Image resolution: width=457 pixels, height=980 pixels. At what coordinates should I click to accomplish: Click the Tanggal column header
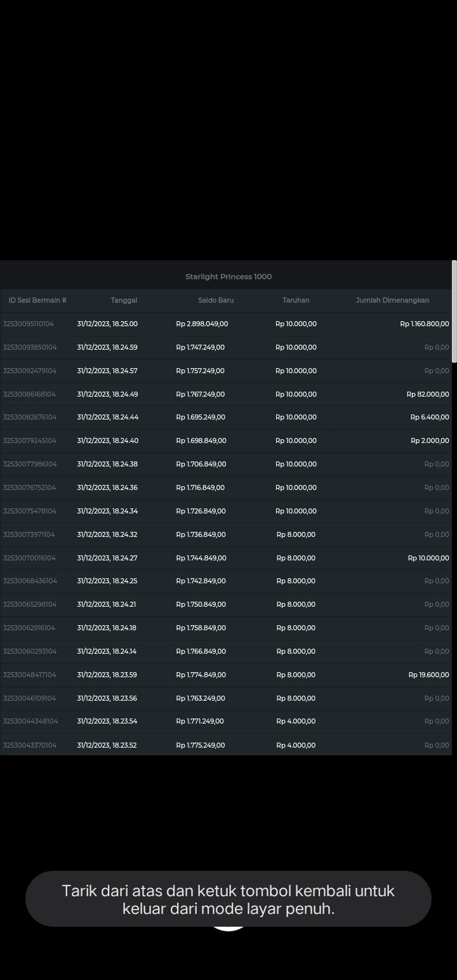pyautogui.click(x=124, y=300)
